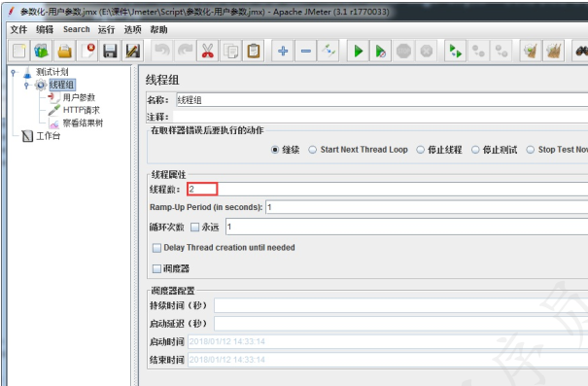
Task: Click the Clear broom icon
Action: [531, 51]
